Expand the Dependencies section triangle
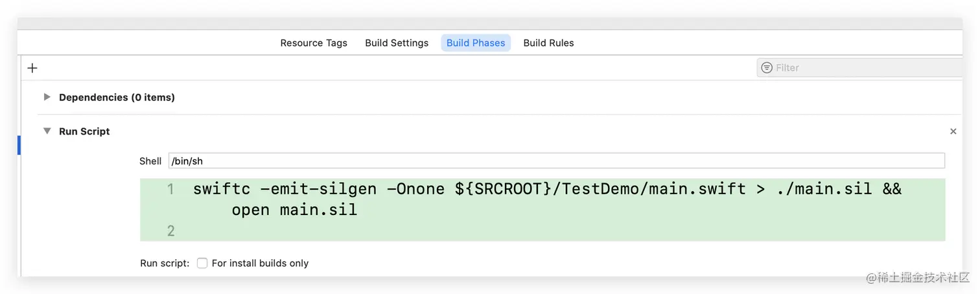The height and width of the screenshot is (294, 980). 47,97
